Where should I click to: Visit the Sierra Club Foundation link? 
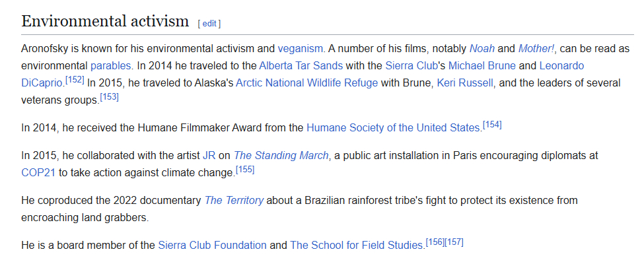(x=212, y=246)
